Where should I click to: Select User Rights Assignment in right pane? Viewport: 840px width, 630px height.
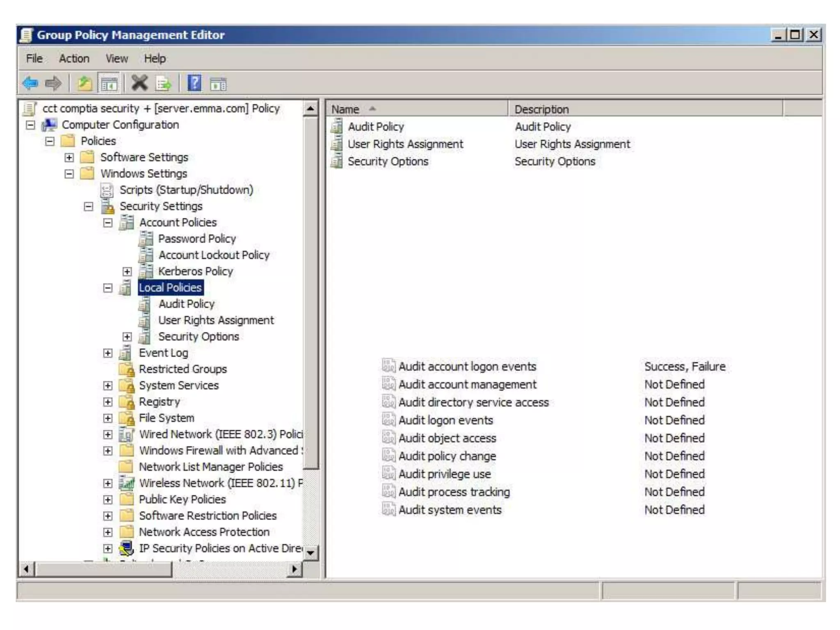coord(405,144)
